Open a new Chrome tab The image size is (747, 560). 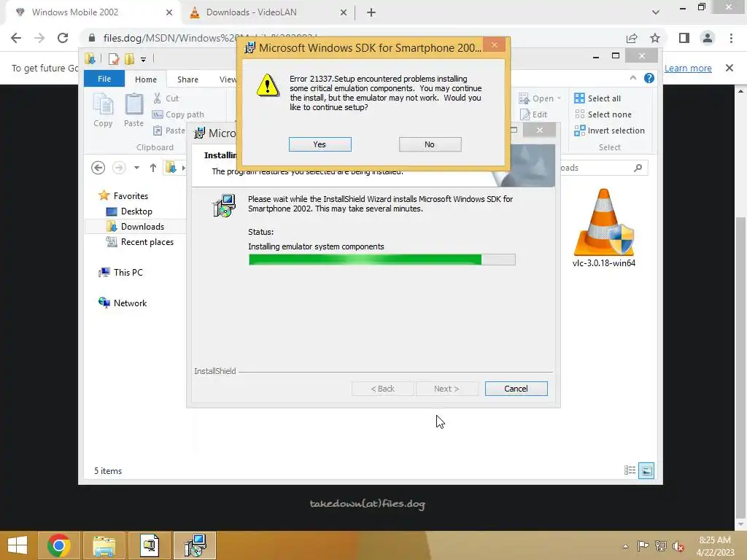(371, 12)
